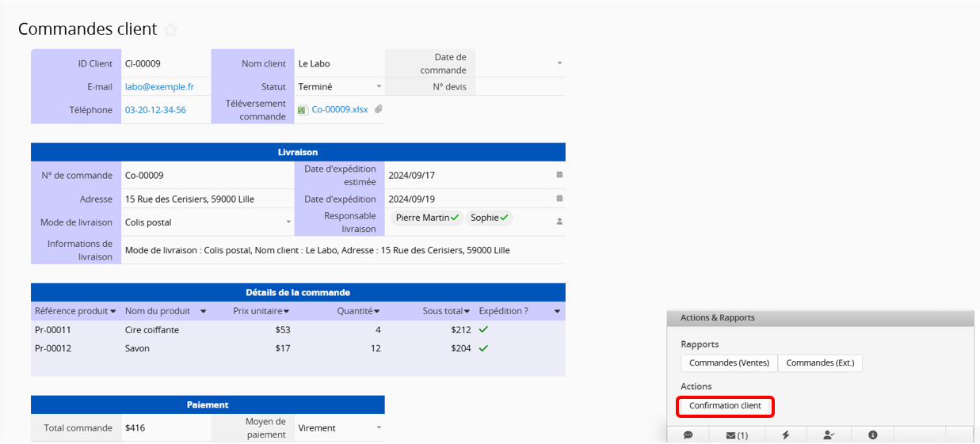
Task: Run the Confirmation client action
Action: 725,406
